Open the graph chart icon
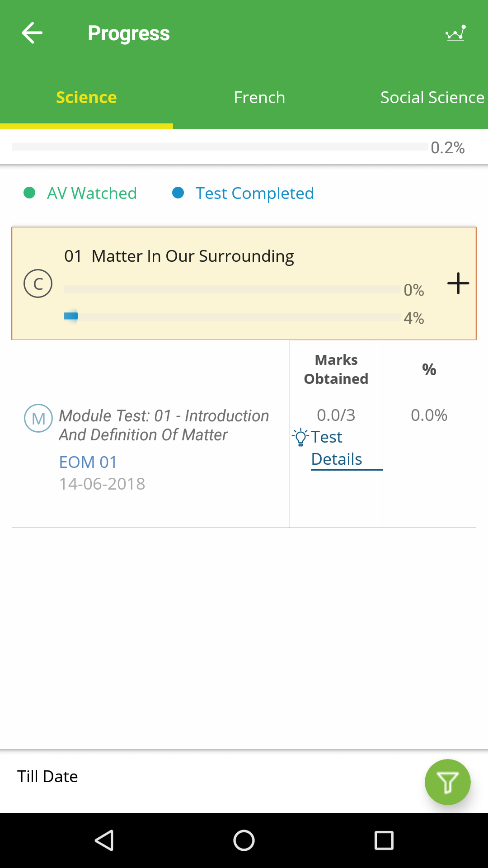 [455, 33]
